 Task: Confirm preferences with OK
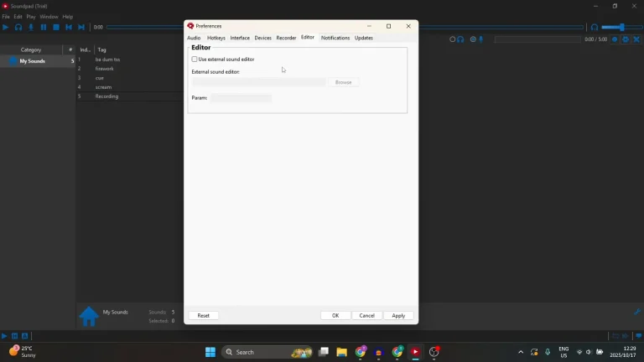coord(335,316)
